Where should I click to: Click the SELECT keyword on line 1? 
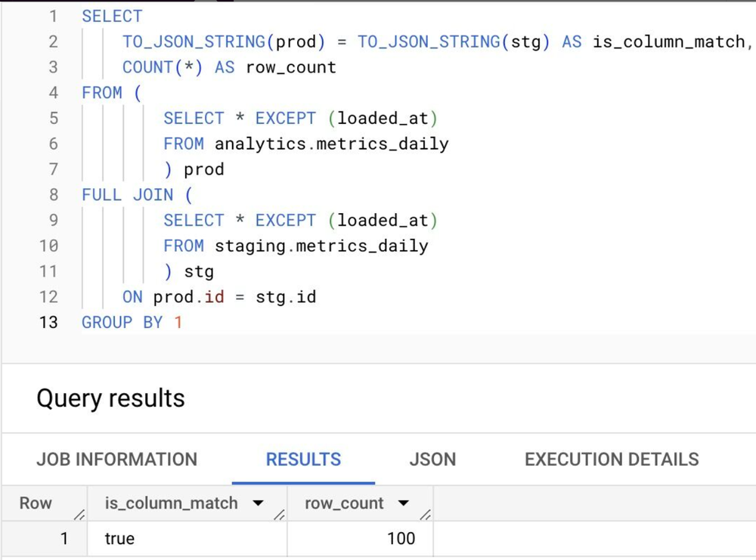tap(111, 16)
